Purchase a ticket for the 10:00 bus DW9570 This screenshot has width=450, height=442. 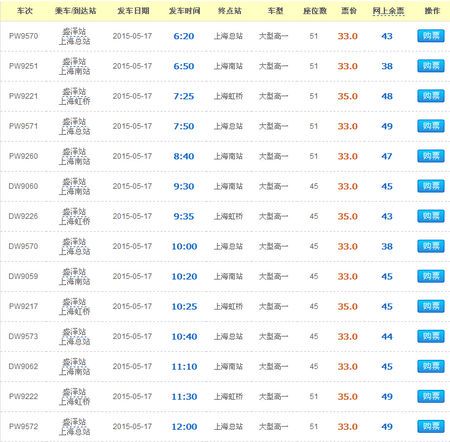coord(431,246)
